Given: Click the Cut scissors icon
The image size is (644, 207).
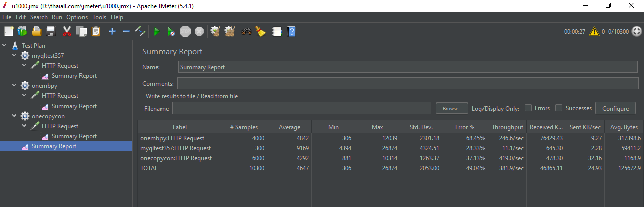Looking at the screenshot, I should [67, 31].
